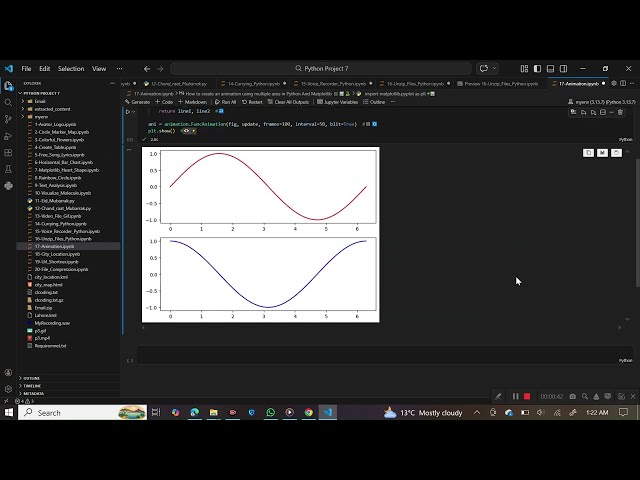
Task: Open the Edit menu
Action: coord(44,69)
